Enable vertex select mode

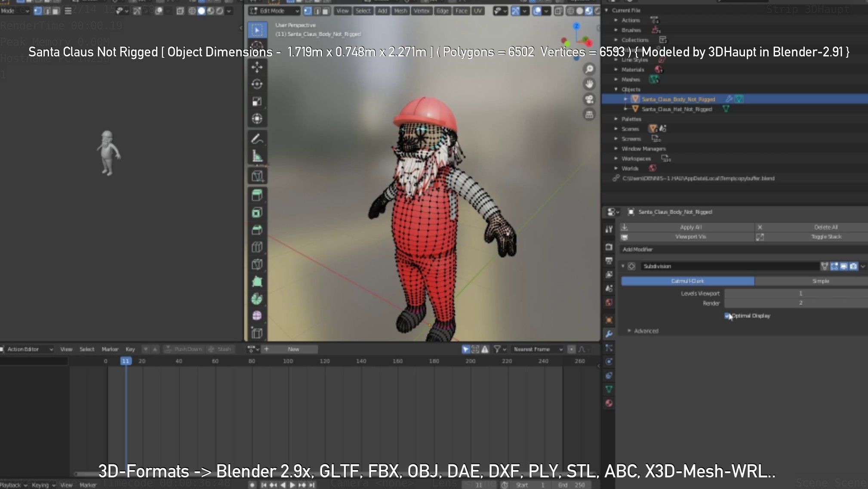(308, 11)
